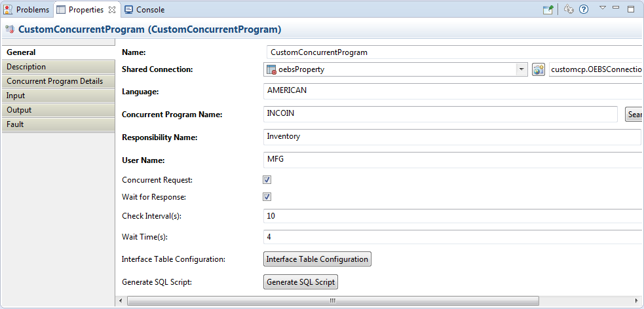Click the restore default value icon
Image resolution: width=644 pixels, height=309 pixels.
569,10
